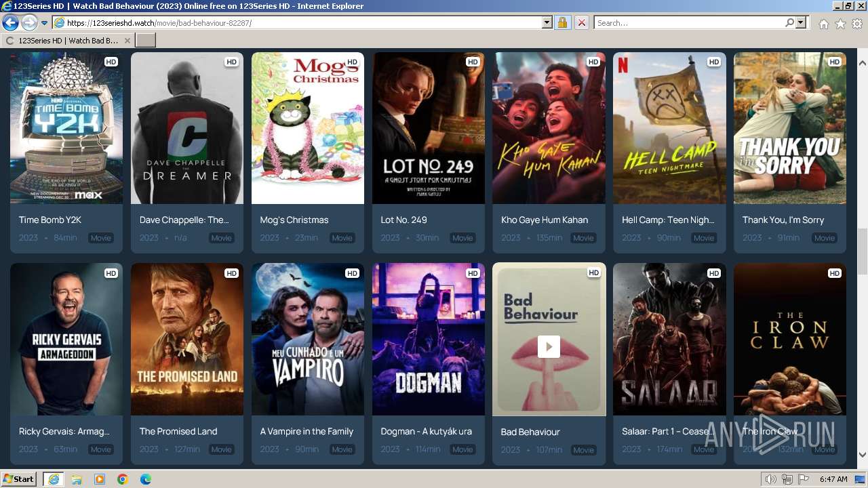
Task: Open the volume speaker tray icon
Action: coord(771,479)
